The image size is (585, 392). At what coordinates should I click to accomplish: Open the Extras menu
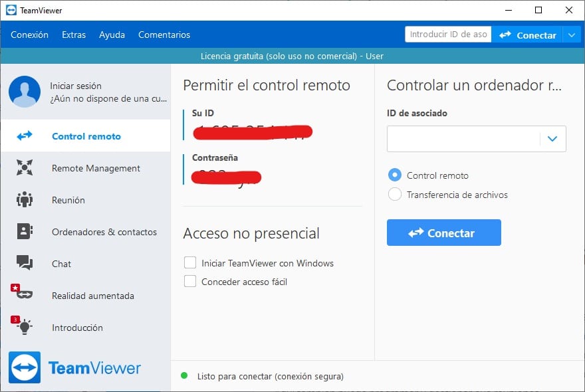pos(74,35)
